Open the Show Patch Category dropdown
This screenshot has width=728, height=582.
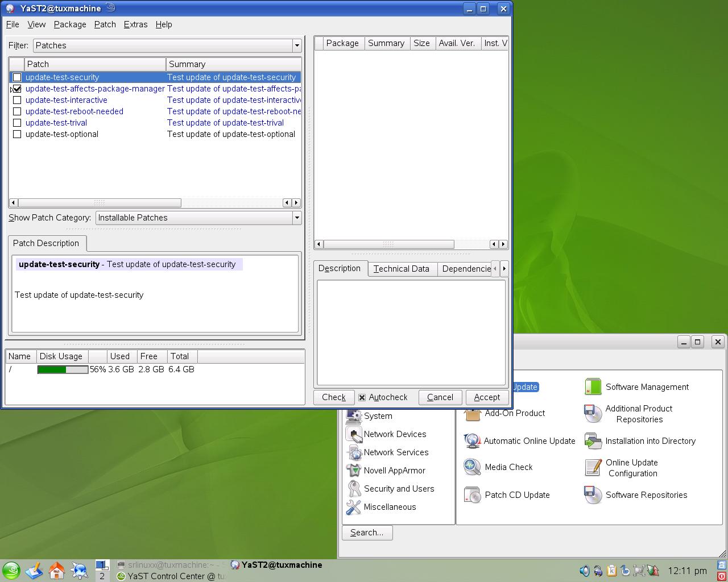pyautogui.click(x=198, y=218)
